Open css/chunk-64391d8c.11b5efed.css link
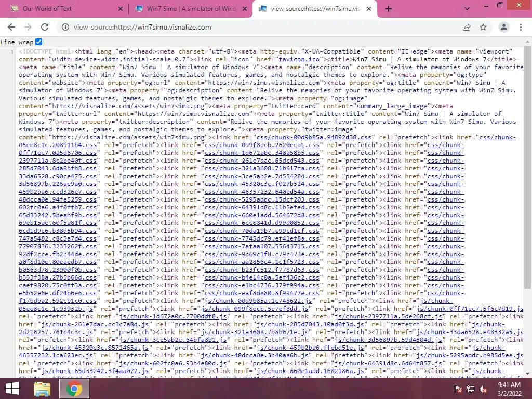The height and width of the screenshot is (399, 532). tap(262, 207)
